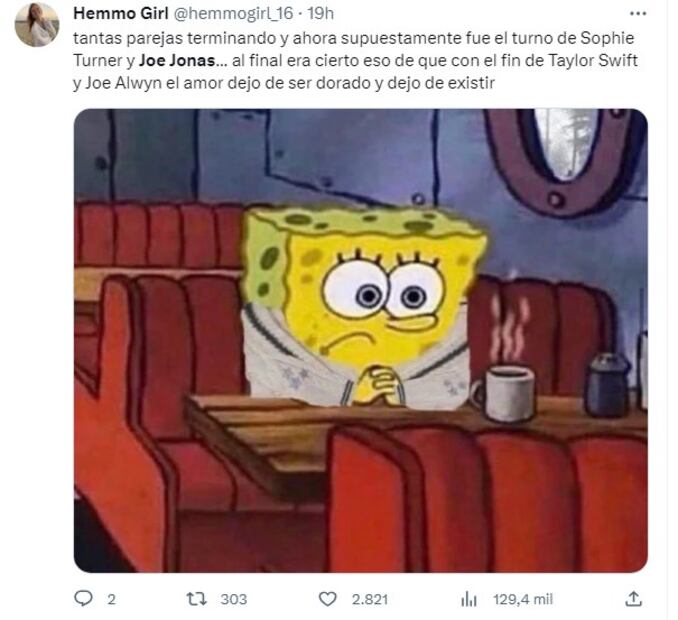
Task: Click the tweet text body
Action: click(x=355, y=60)
